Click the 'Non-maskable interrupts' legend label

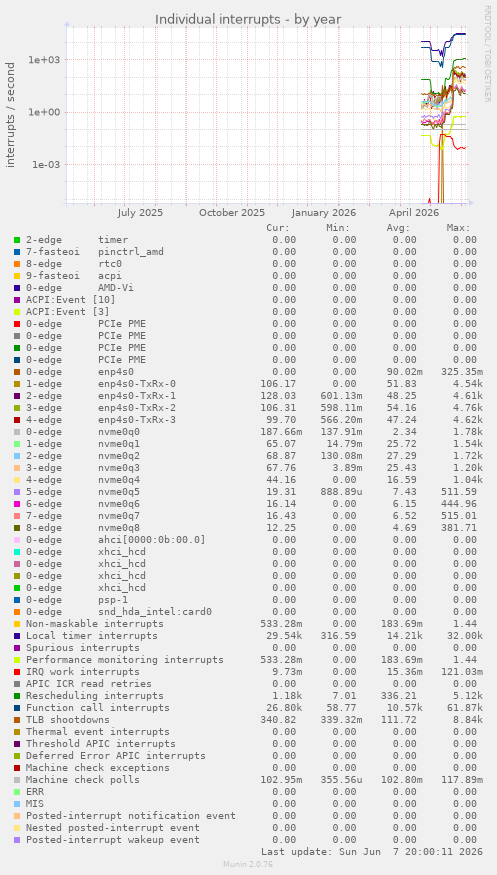click(95, 624)
